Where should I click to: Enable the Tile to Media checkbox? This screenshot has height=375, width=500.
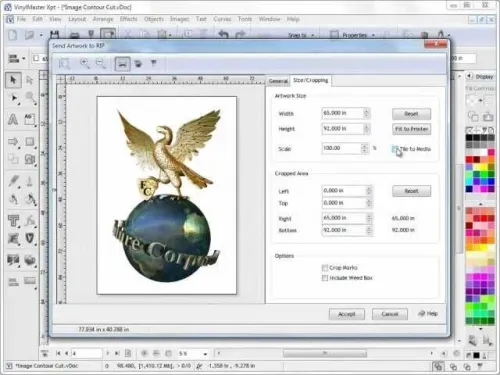coord(395,149)
